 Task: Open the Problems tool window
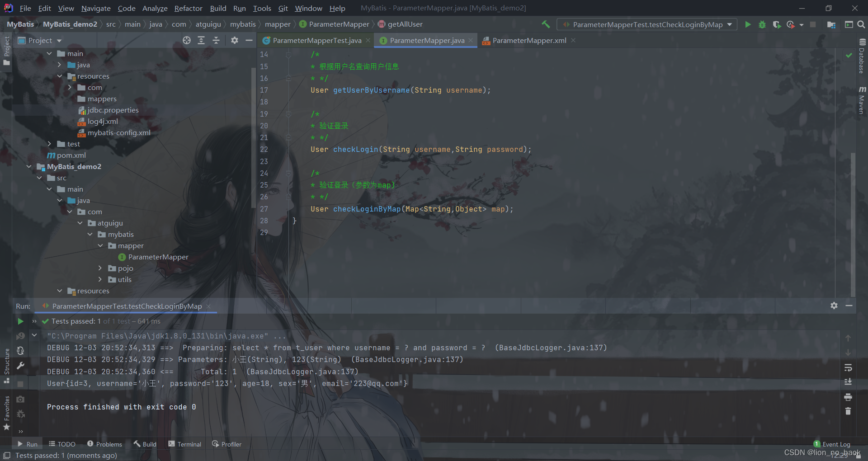point(104,444)
